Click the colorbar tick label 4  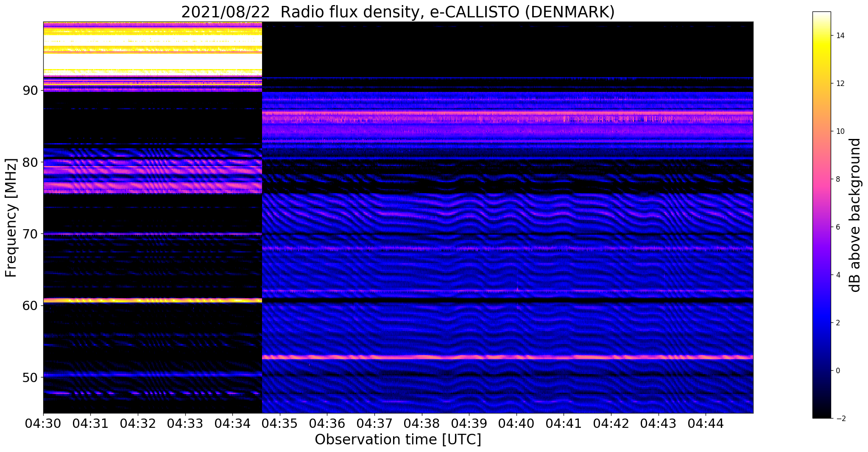tap(837, 275)
